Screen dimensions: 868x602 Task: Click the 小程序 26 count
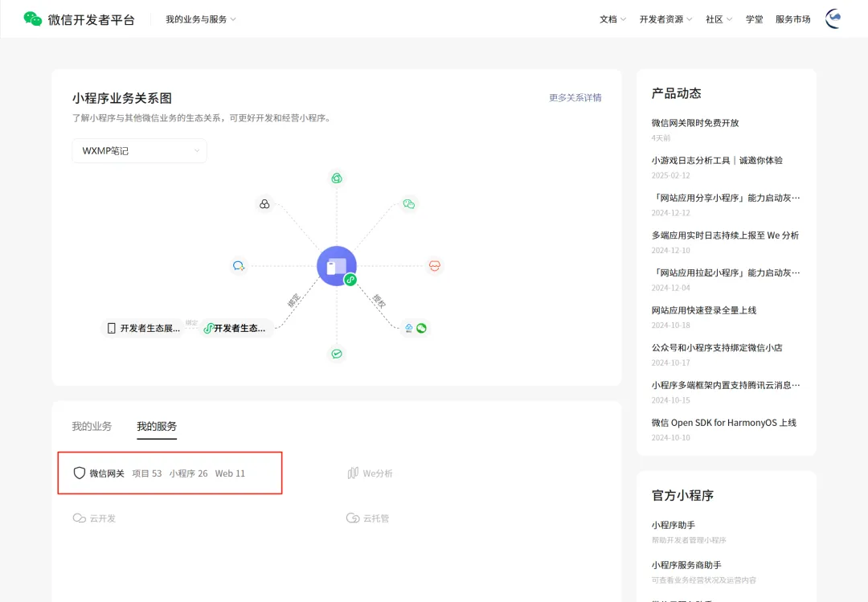tap(188, 473)
